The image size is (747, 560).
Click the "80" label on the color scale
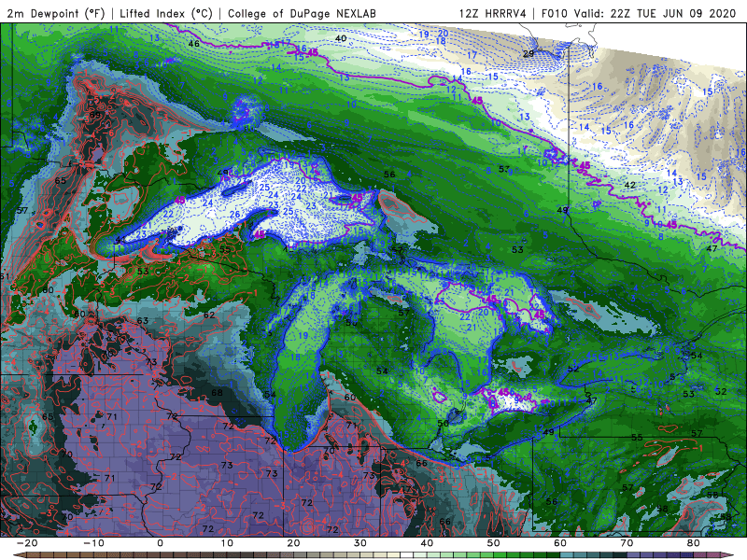coord(694,543)
